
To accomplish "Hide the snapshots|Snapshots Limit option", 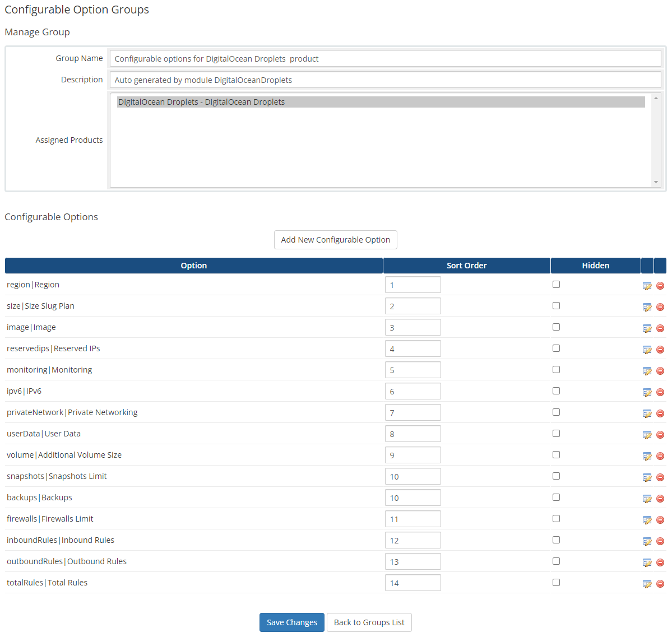I will point(556,476).
